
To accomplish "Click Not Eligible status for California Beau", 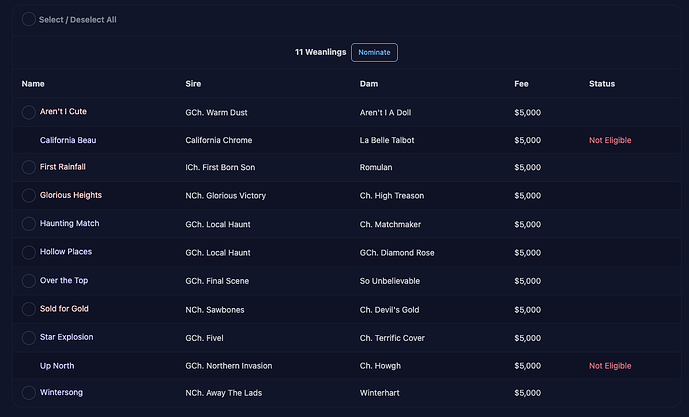I will click(610, 140).
